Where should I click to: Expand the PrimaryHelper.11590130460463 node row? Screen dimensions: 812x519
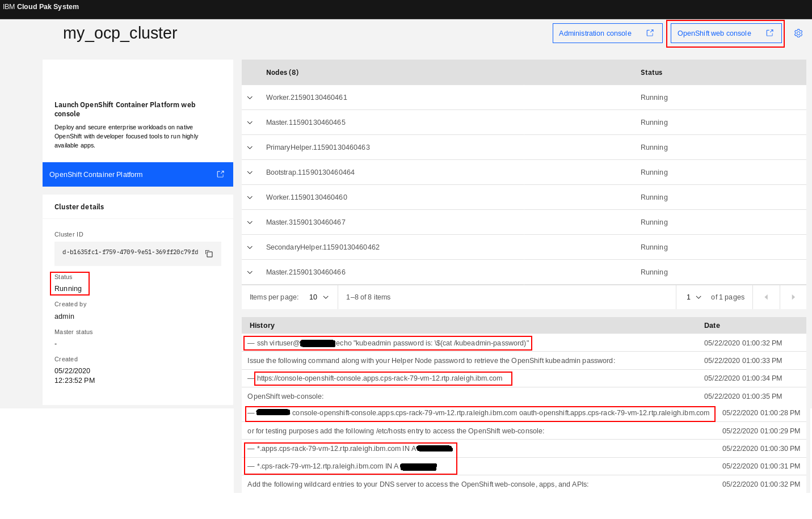click(x=250, y=147)
